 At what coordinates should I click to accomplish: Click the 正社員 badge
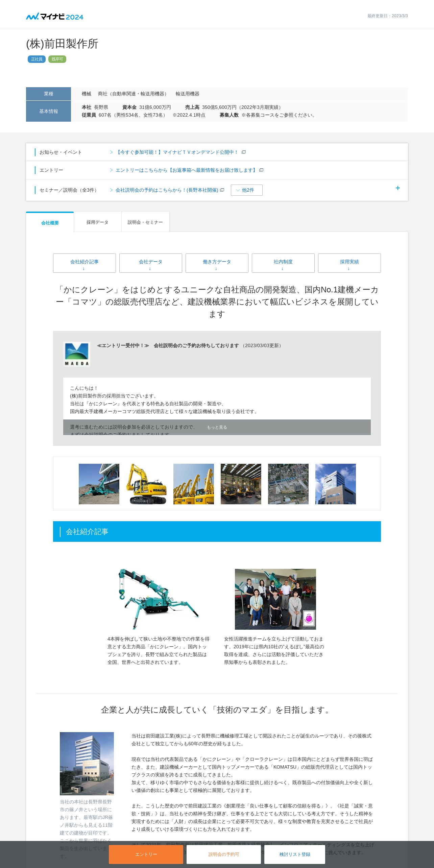[x=37, y=59]
